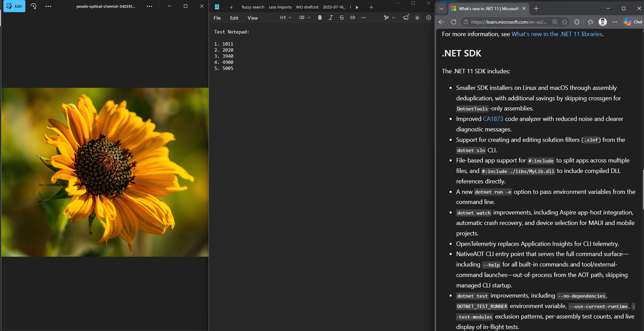
Task: Toggle bold formatting in Notepad
Action: pos(320,18)
